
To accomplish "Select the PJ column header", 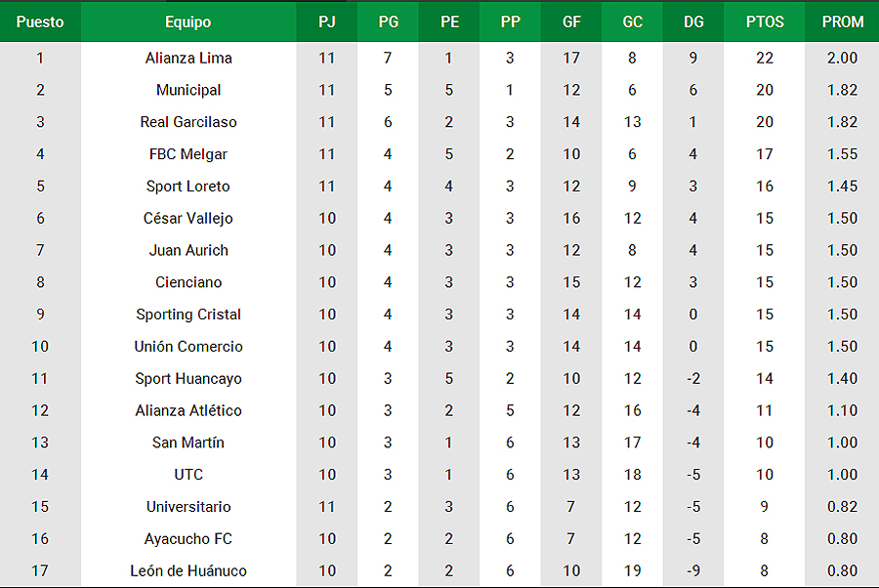I will [x=327, y=21].
